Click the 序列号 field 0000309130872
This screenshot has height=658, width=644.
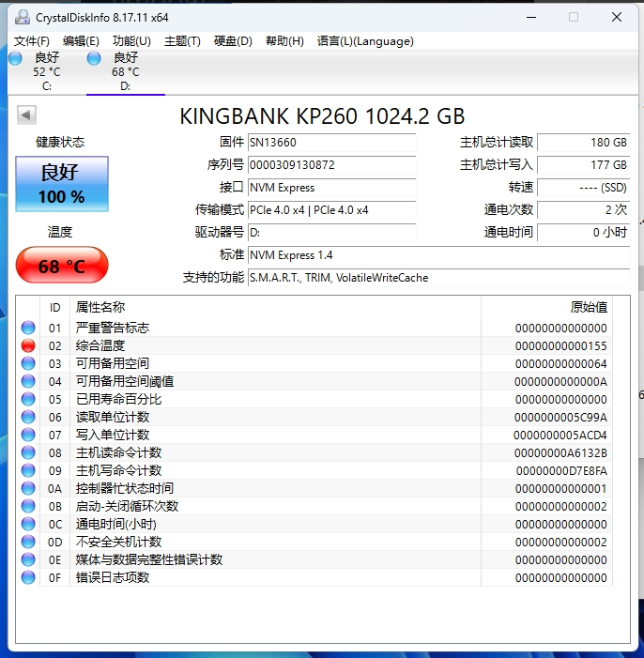coord(331,165)
